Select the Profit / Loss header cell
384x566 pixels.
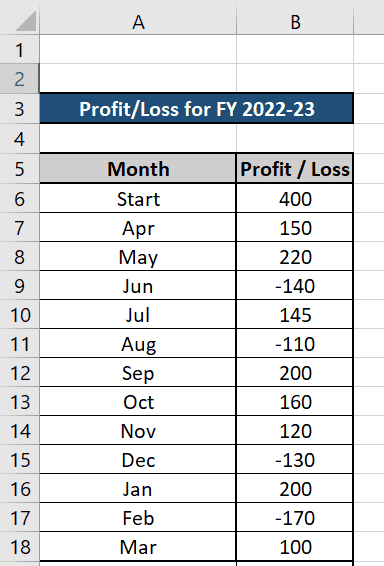pos(295,169)
